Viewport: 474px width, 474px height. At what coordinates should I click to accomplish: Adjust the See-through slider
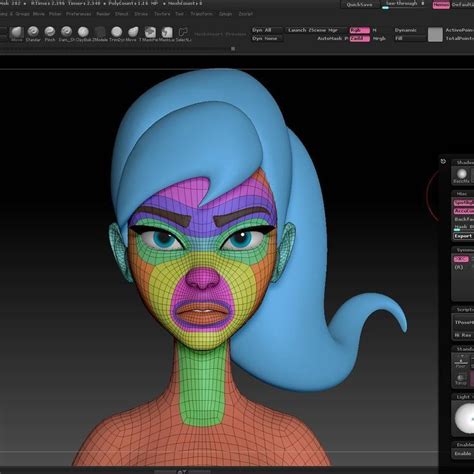(x=405, y=5)
